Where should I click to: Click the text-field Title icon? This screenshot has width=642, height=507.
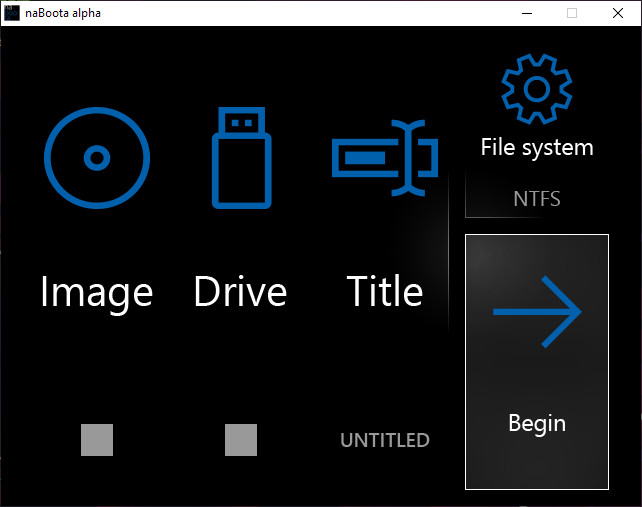385,158
